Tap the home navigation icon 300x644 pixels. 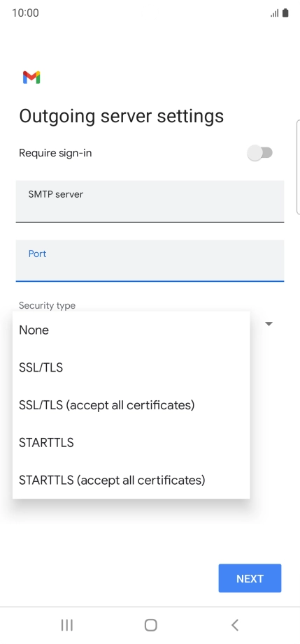pos(151,625)
